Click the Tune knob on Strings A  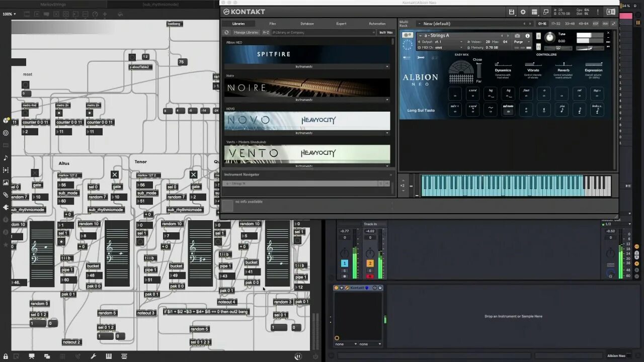[549, 37]
